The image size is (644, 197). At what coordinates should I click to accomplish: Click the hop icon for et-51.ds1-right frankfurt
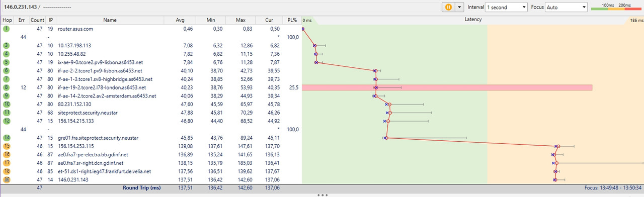tap(7, 171)
